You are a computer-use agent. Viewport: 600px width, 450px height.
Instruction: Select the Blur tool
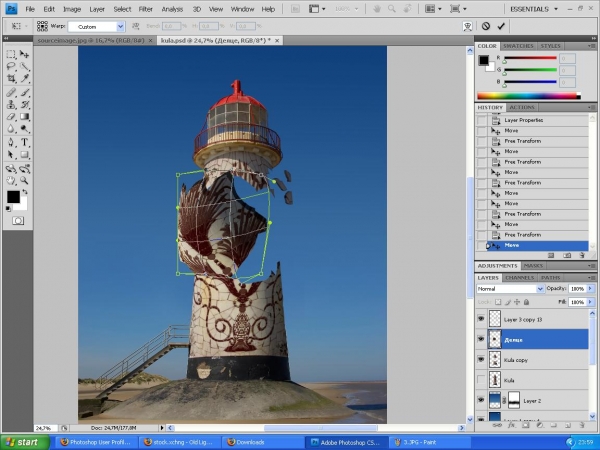tap(11, 129)
